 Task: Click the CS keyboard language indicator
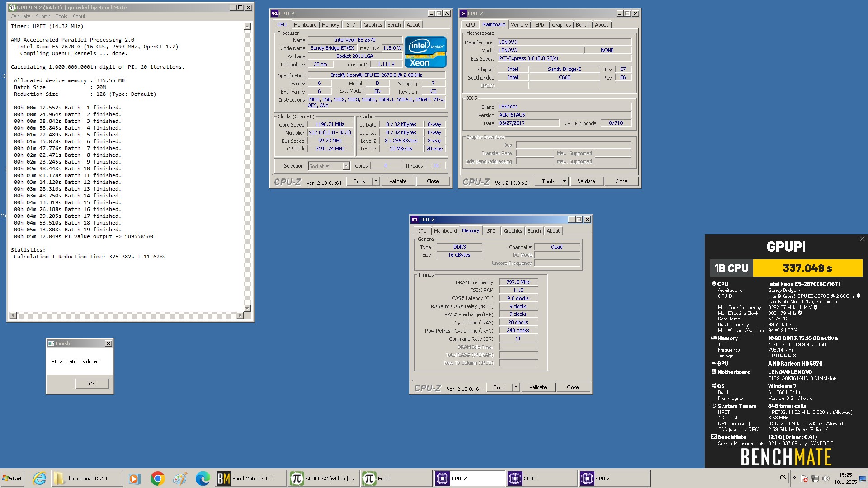click(783, 478)
